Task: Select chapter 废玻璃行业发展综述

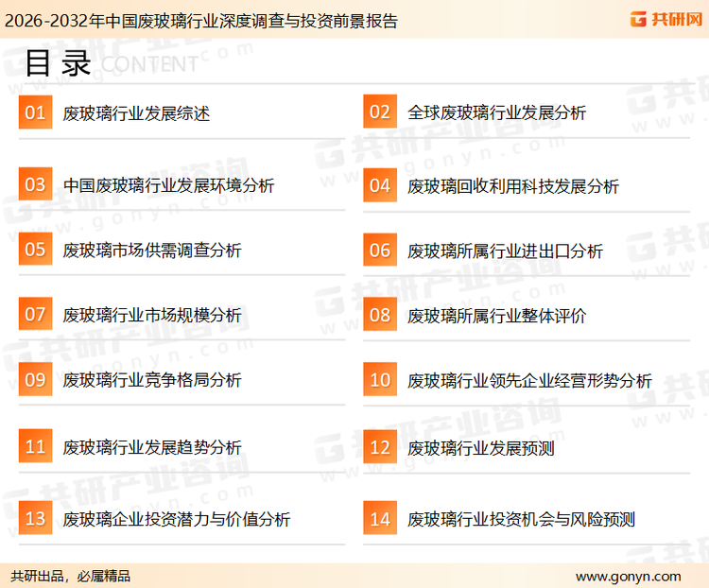Action: 136,113
